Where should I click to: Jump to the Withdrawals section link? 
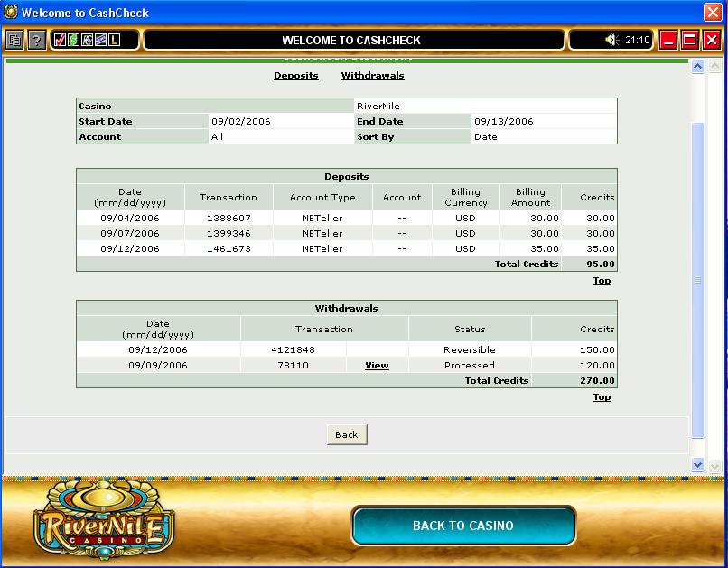pos(372,76)
